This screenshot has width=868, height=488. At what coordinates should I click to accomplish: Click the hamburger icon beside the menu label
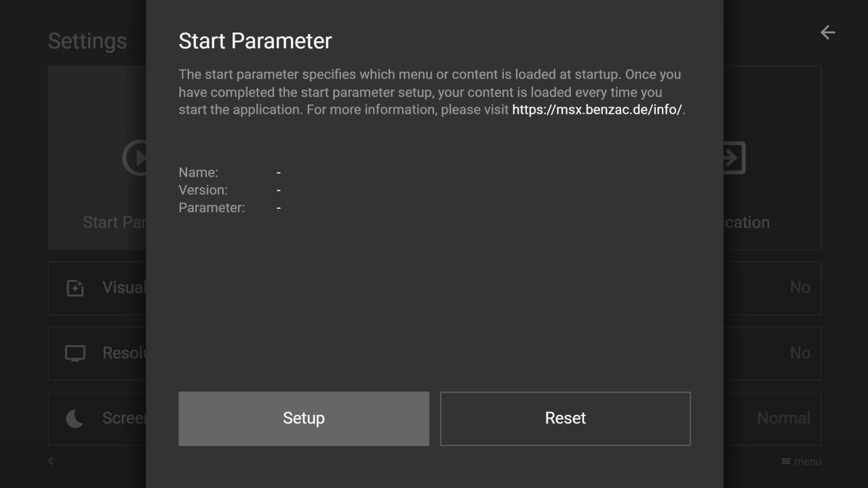pyautogui.click(x=786, y=462)
